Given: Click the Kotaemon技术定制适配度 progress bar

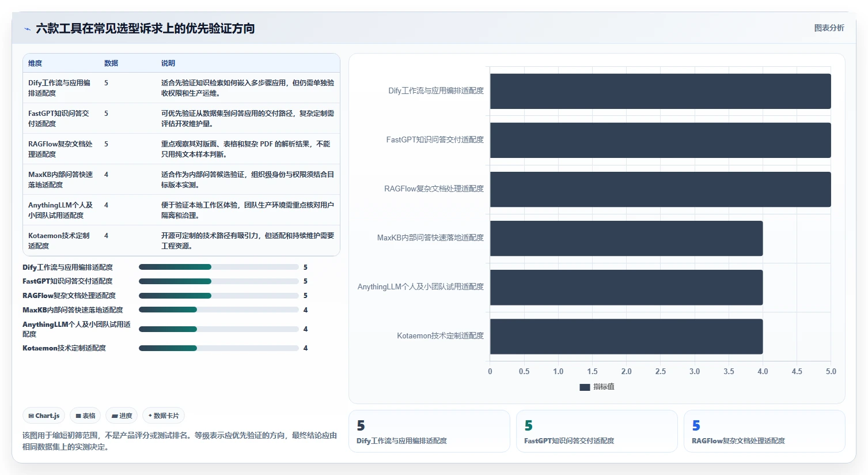Looking at the screenshot, I should click(x=219, y=348).
